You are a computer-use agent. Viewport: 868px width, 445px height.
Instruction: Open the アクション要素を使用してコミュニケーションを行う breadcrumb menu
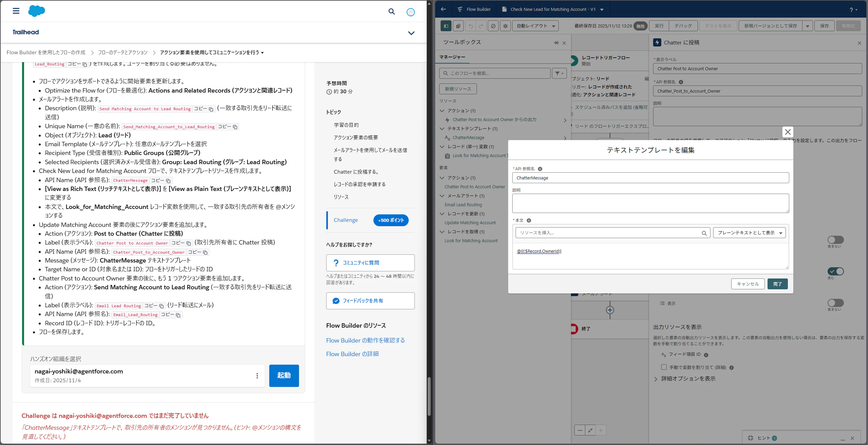pos(212,53)
